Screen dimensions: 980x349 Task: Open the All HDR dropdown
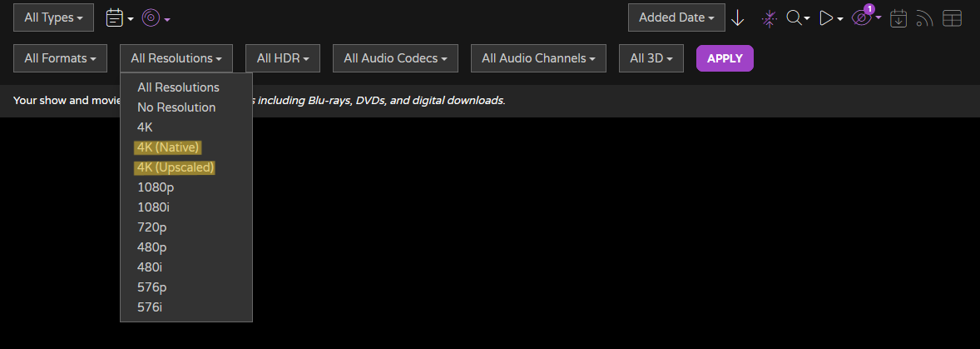click(x=283, y=58)
